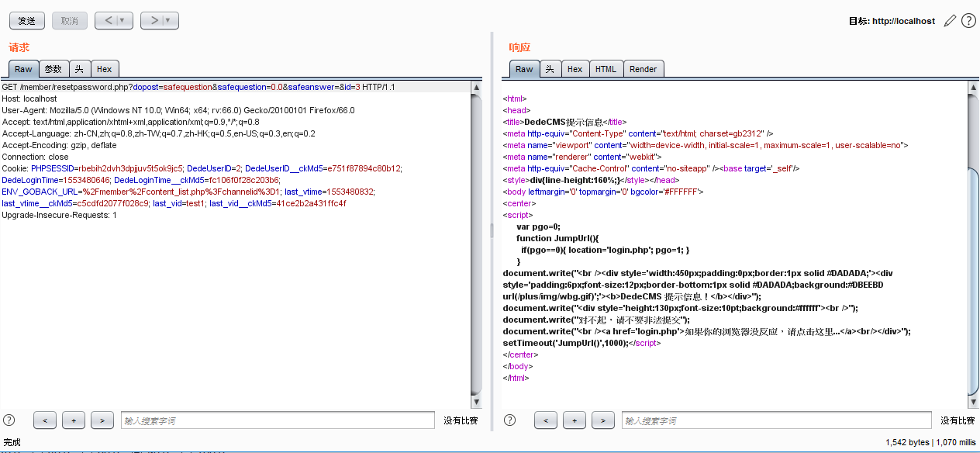Click the GET /member/resetpassword.php request line
Viewport: 980px width, 453px height.
[x=198, y=87]
